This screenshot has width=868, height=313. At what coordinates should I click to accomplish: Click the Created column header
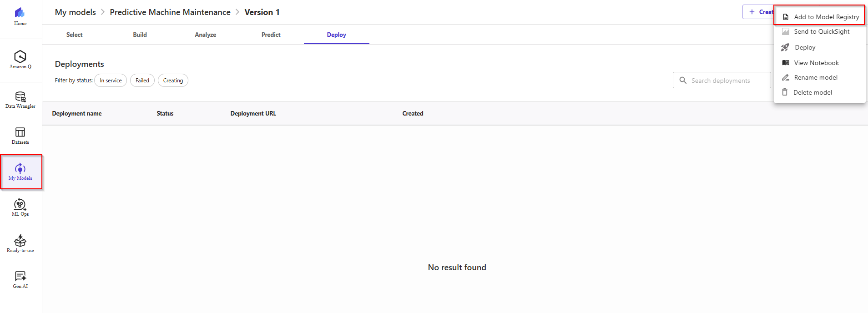(x=413, y=114)
